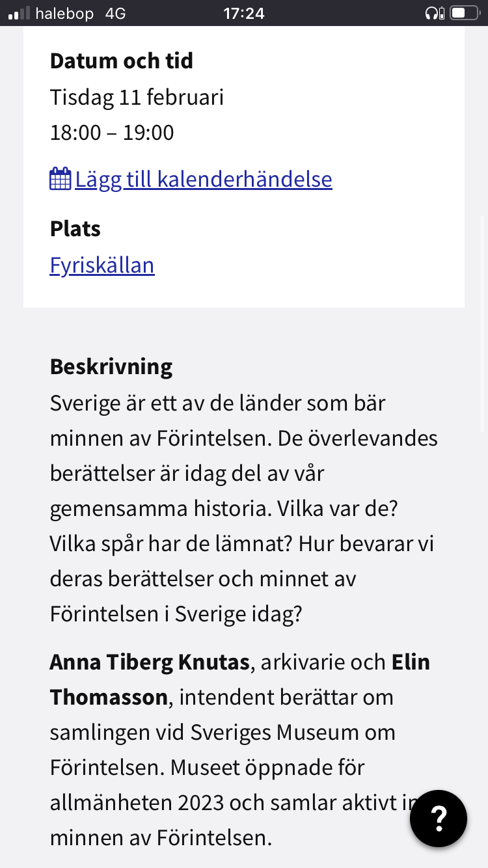Screen dimensions: 488x868
Task: Click the Plats heading
Action: pyautogui.click(x=75, y=229)
